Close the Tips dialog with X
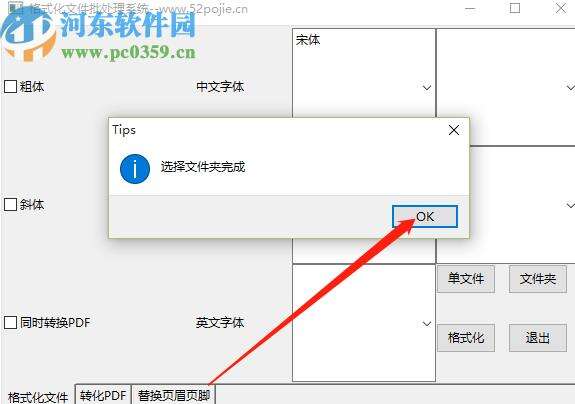 click(x=454, y=130)
